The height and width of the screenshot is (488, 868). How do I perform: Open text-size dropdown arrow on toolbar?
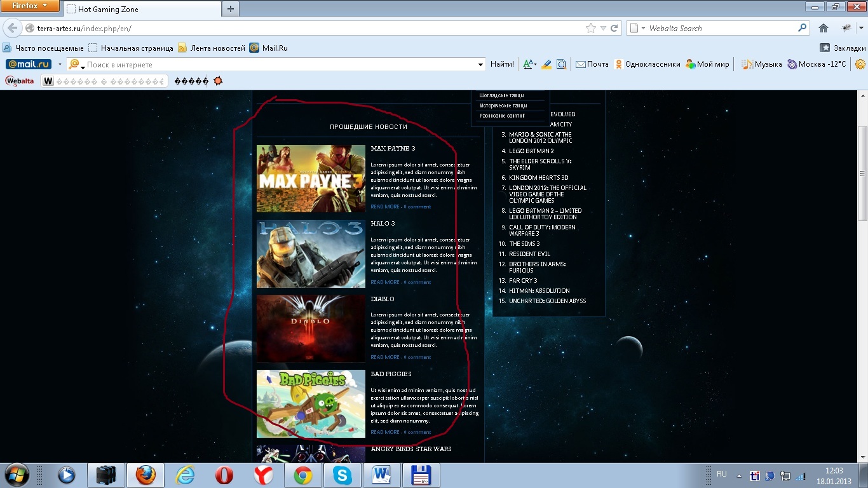pos(536,64)
